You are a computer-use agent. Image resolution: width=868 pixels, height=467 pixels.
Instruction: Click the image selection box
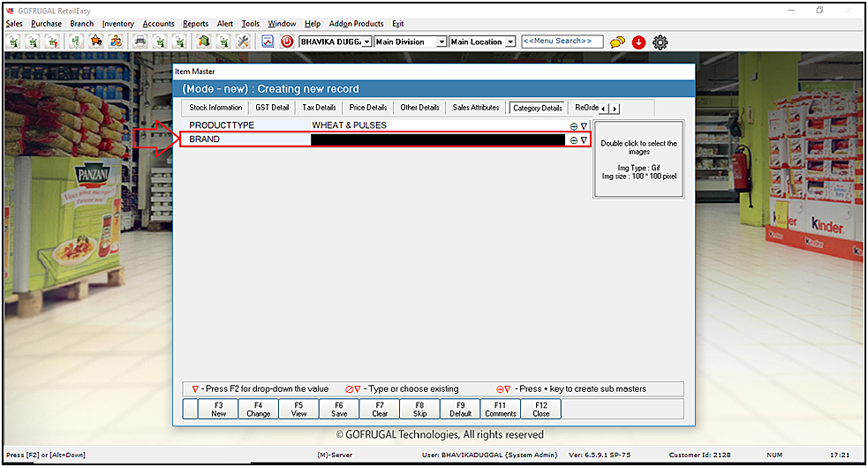(638, 159)
